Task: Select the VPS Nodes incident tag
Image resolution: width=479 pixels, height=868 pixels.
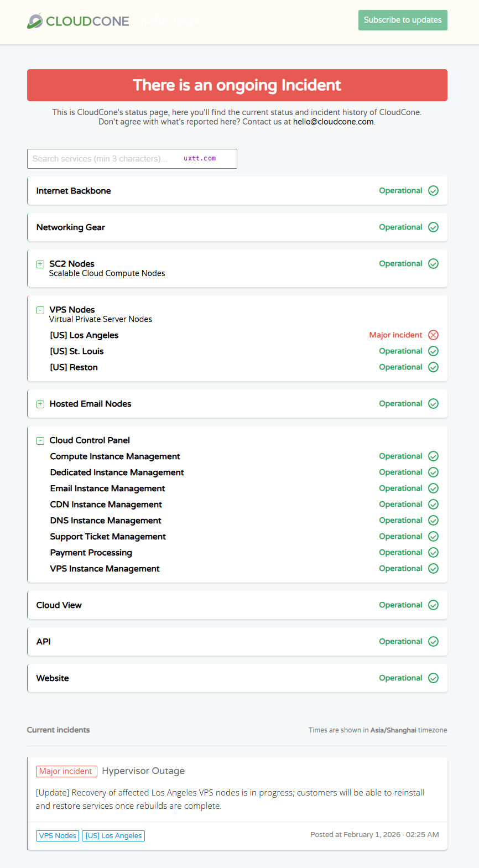Action: coord(58,836)
